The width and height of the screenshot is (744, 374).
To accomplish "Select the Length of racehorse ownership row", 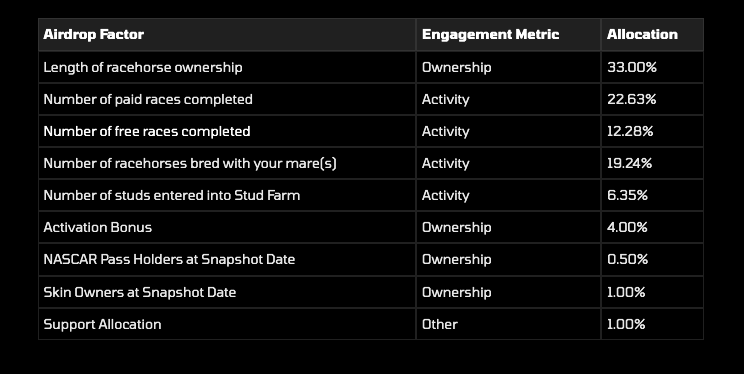I will (371, 67).
